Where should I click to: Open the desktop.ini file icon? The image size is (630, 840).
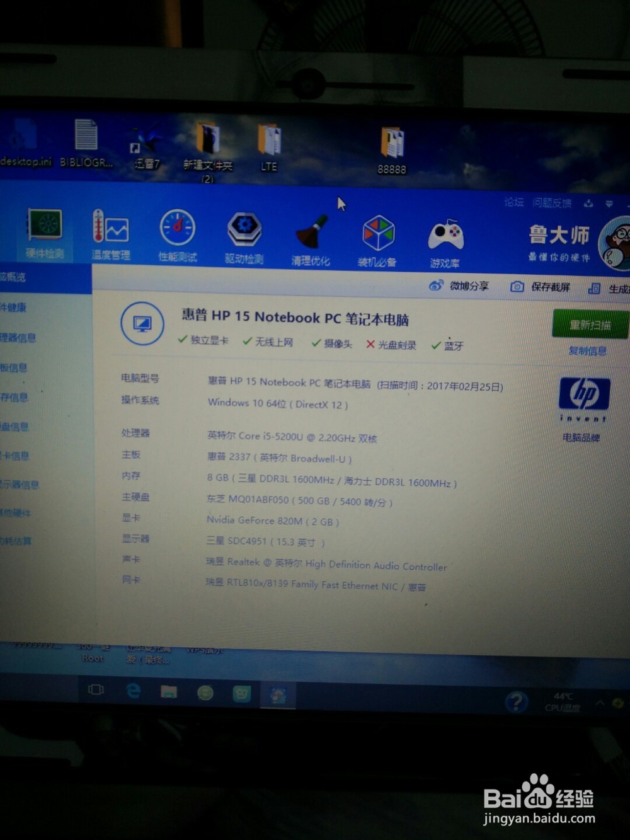(25, 142)
